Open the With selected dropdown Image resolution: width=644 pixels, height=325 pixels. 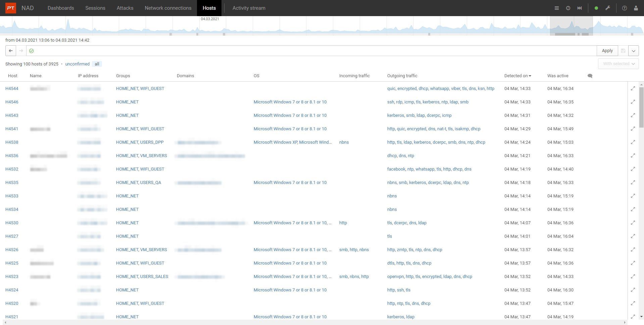pyautogui.click(x=618, y=64)
